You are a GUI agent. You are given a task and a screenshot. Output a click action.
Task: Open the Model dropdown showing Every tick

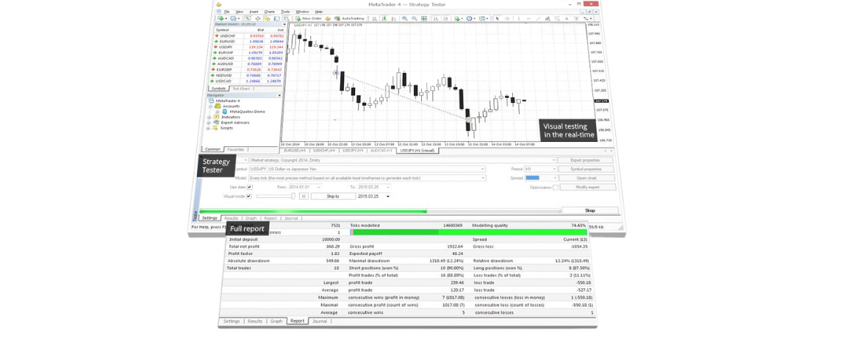pos(367,178)
